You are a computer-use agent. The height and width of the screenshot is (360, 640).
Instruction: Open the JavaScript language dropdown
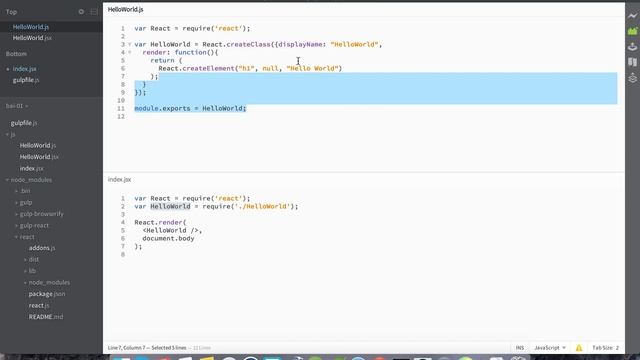550,348
